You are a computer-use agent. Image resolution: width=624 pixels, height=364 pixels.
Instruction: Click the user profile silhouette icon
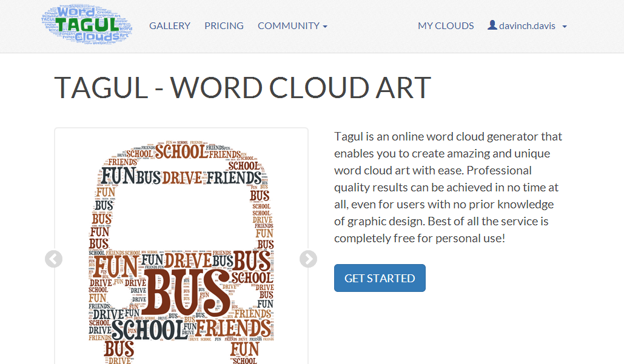492,25
